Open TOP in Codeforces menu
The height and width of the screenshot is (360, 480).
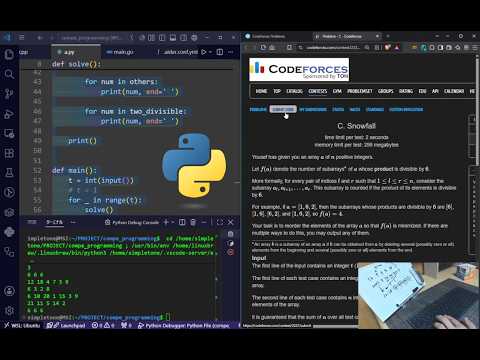[277, 91]
